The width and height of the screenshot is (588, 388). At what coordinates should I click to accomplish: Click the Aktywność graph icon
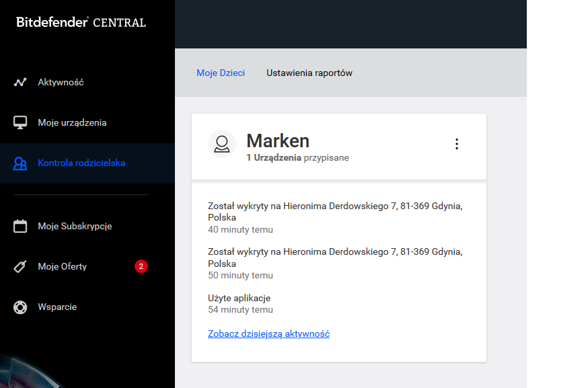20,83
